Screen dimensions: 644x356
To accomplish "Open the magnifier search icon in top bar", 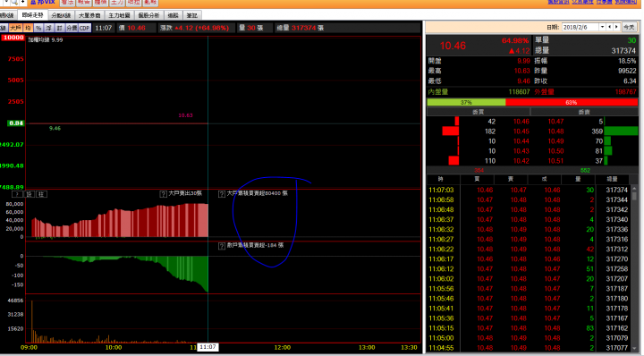I will point(14,2).
